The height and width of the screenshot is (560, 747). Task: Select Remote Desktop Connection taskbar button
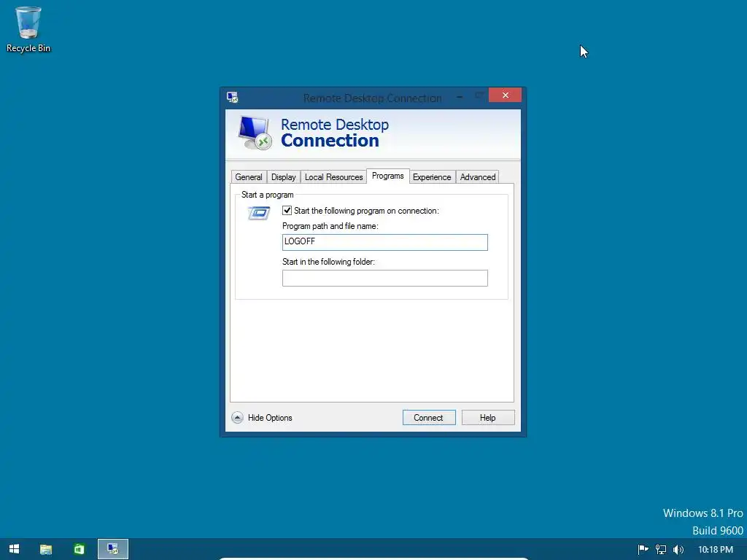[x=113, y=549]
